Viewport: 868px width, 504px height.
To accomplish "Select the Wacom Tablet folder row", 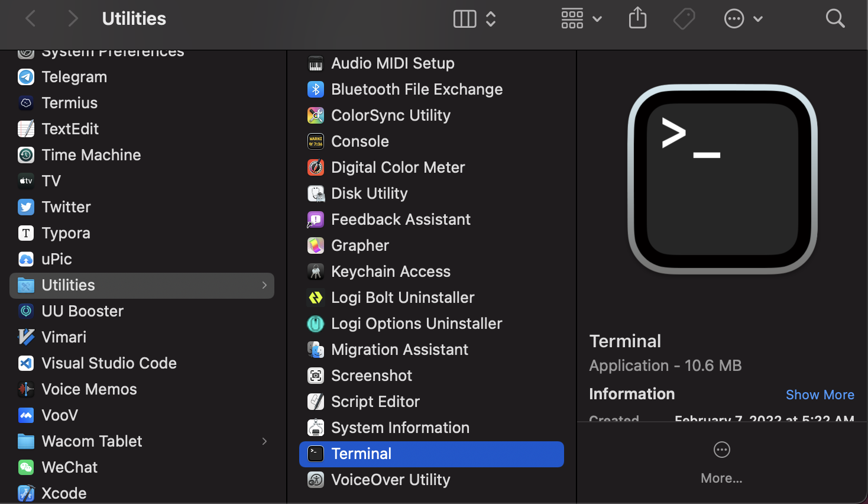I will (x=142, y=441).
